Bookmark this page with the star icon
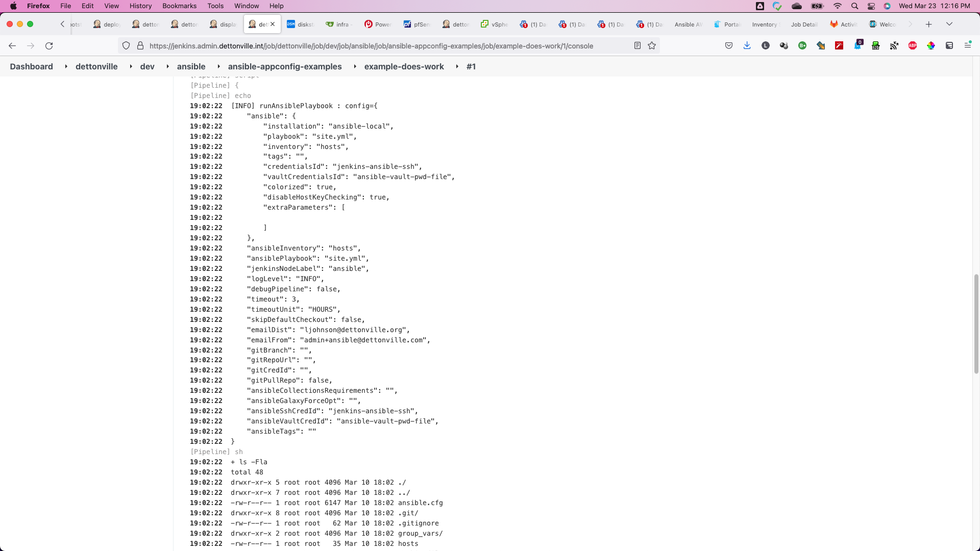The height and width of the screenshot is (551, 980). [652, 46]
